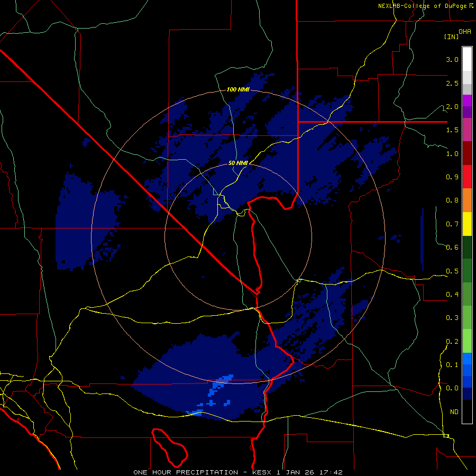
Task: Click the 0.8 legend value
Action: [452, 200]
